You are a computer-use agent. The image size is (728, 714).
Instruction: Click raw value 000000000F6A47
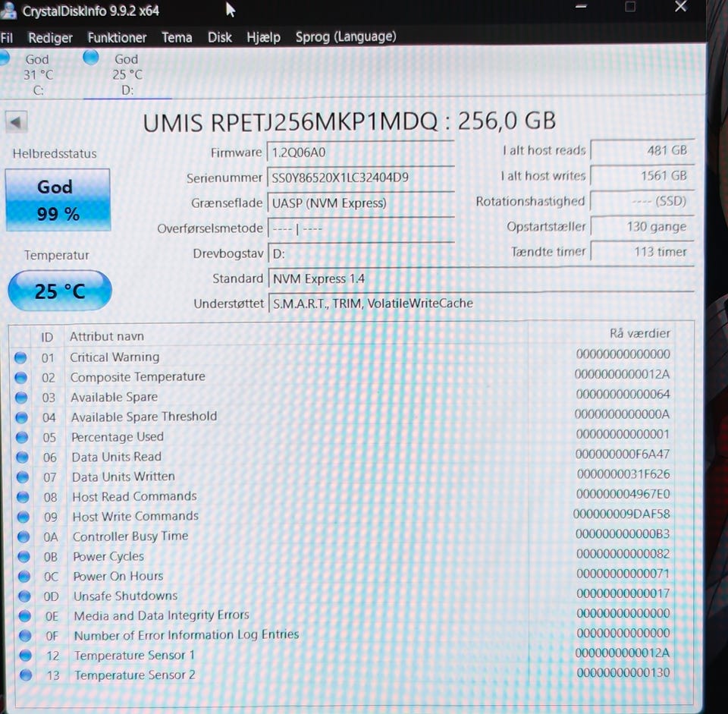tap(622, 454)
